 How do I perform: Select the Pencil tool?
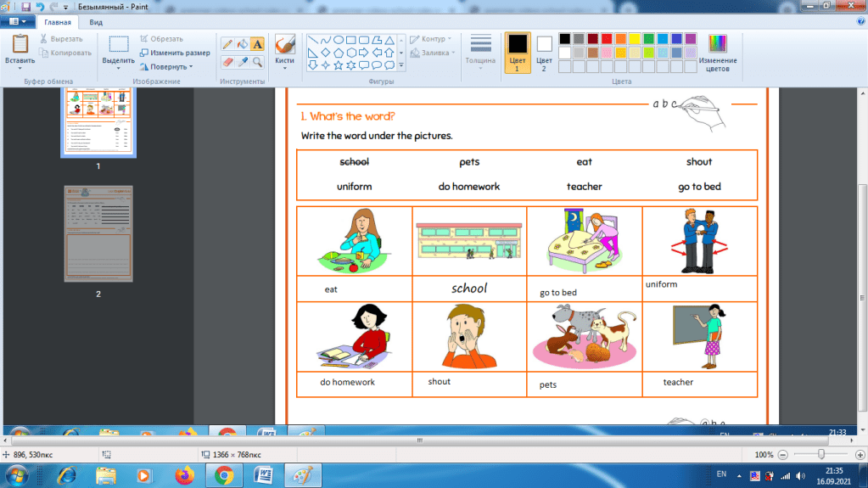point(227,44)
